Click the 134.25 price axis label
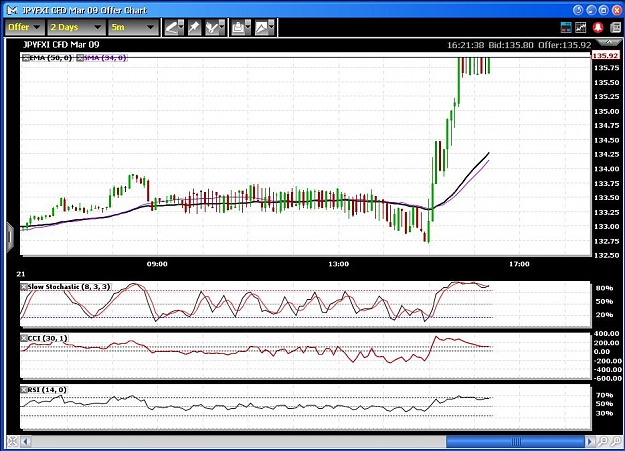The image size is (625, 451). tap(606, 155)
